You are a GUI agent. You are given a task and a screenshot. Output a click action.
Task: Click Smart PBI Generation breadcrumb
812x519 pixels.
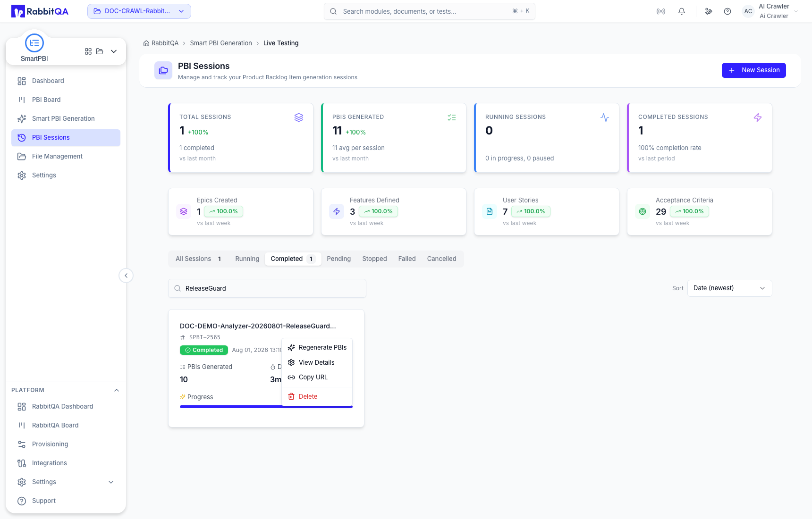pos(221,43)
